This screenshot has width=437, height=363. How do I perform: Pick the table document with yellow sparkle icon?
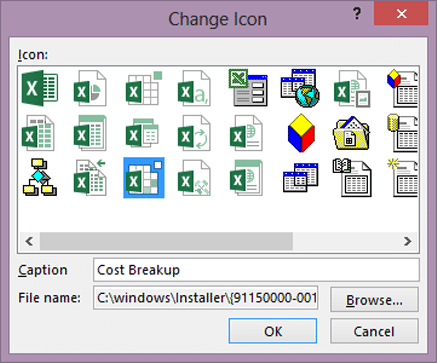pos(402,178)
